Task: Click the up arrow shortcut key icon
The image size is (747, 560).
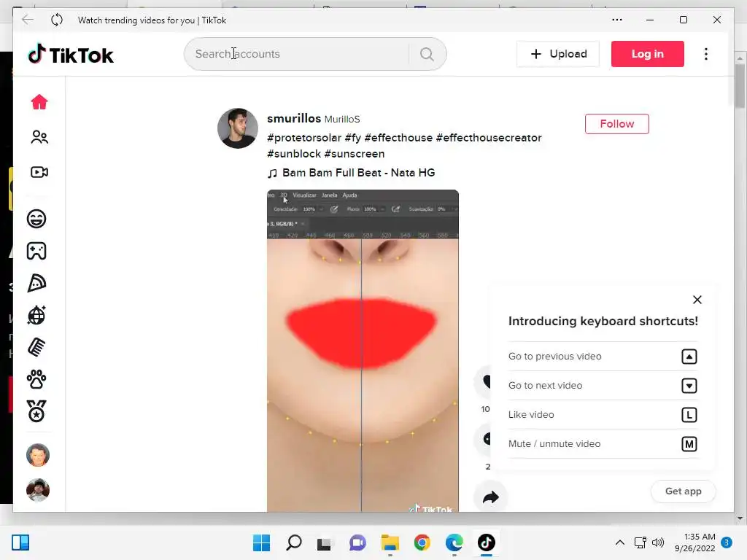Action: pyautogui.click(x=689, y=356)
